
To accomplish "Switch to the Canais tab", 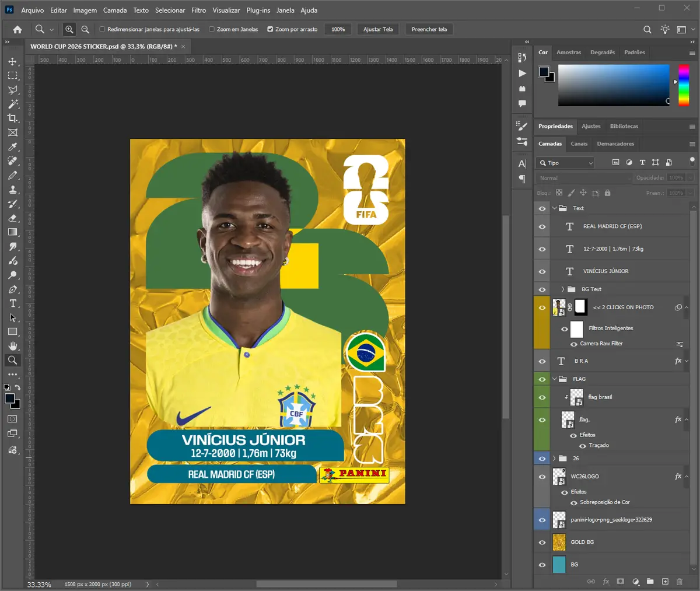I will pyautogui.click(x=579, y=144).
